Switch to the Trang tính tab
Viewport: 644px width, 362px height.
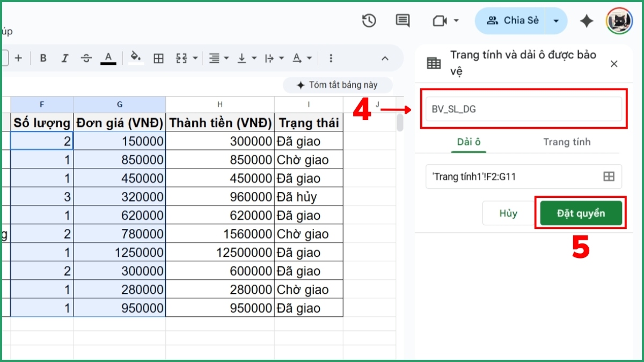(x=567, y=142)
